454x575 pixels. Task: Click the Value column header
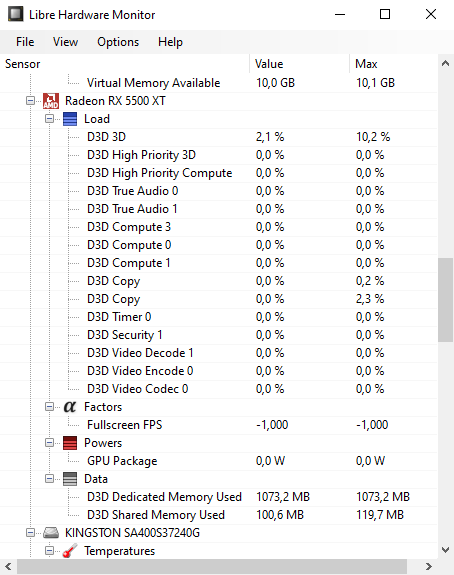coord(300,64)
